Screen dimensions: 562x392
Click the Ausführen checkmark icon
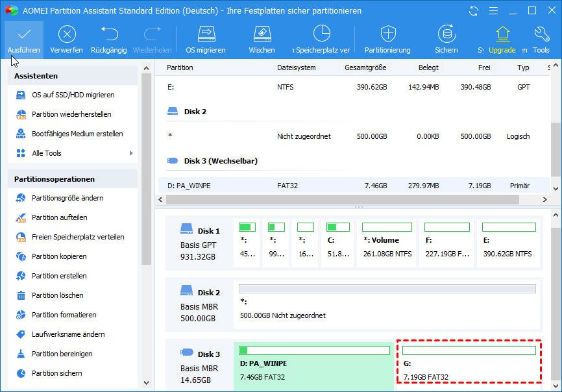click(24, 34)
